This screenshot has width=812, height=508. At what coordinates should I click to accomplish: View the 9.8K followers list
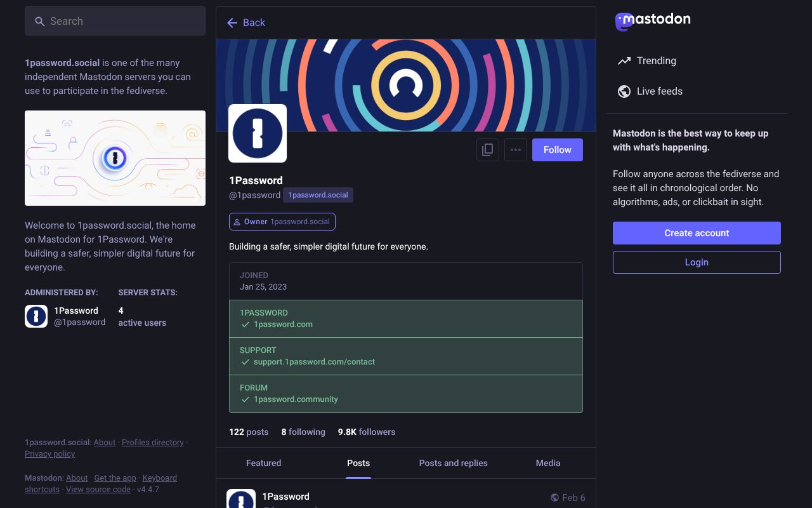pos(366,432)
